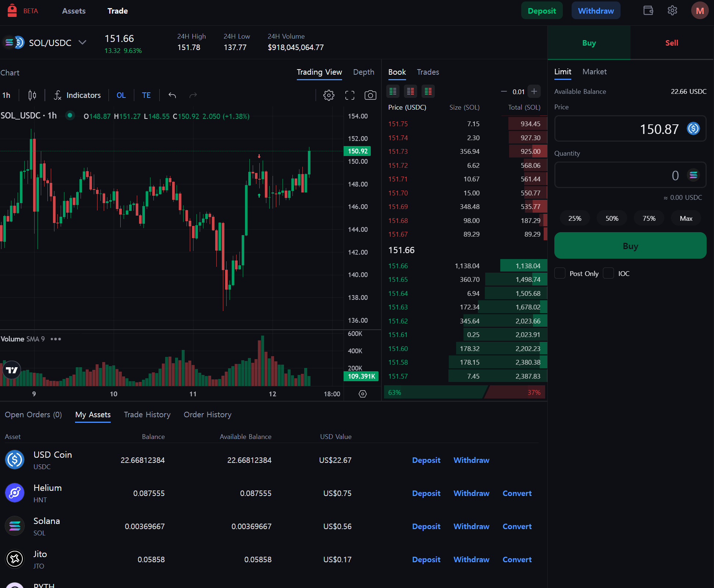Open the wallet icon in header

(x=648, y=11)
